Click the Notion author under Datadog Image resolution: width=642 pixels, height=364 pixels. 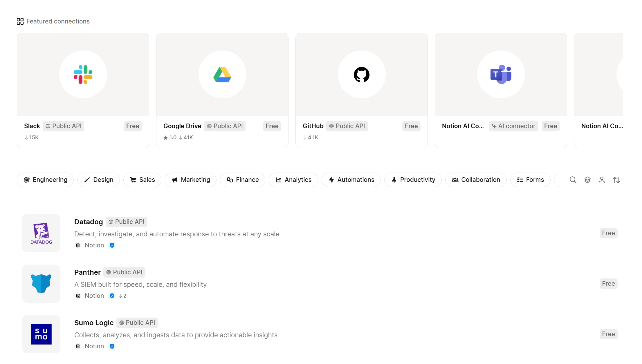click(x=90, y=245)
